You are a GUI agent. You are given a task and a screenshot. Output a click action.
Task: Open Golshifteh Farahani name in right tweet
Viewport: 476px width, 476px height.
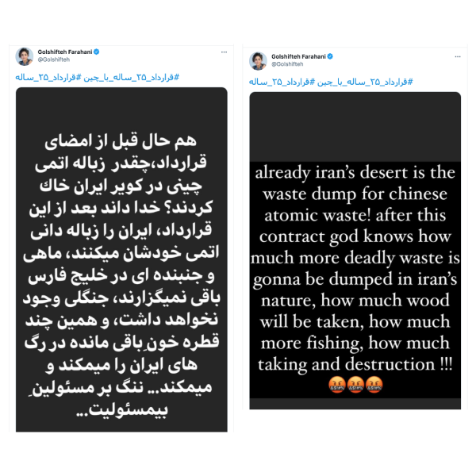click(299, 56)
